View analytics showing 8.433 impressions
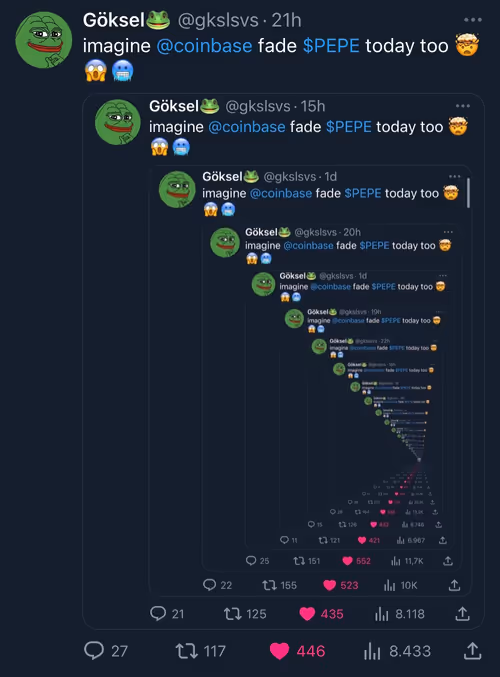This screenshot has width=500, height=677. coord(372,651)
